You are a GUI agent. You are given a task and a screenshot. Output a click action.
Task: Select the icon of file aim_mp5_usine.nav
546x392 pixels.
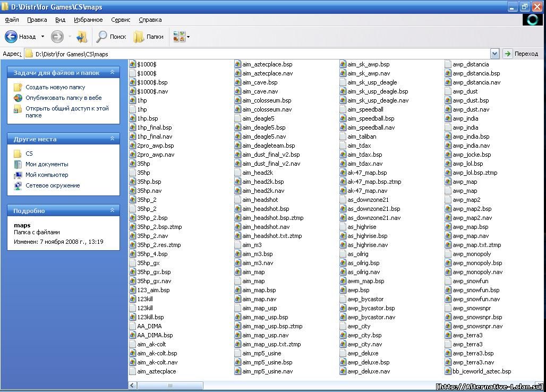238,371
